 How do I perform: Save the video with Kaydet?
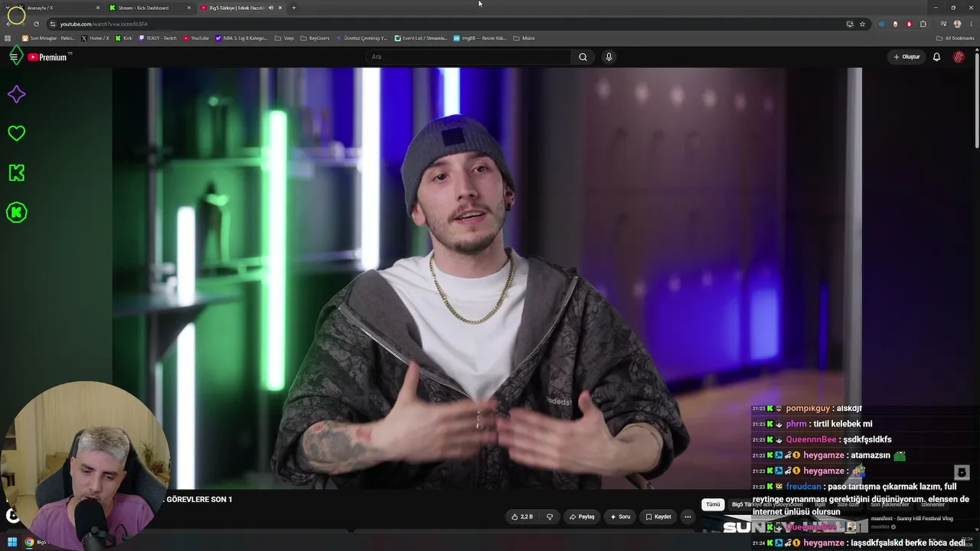658,517
